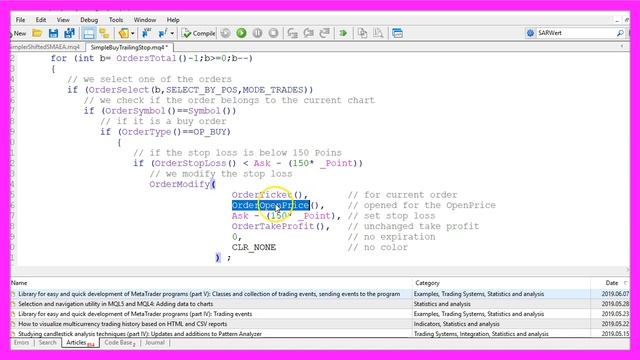Click the yellow tag icon in toolbar
Viewport: 640px width, 360px height.
pyautogui.click(x=123, y=33)
